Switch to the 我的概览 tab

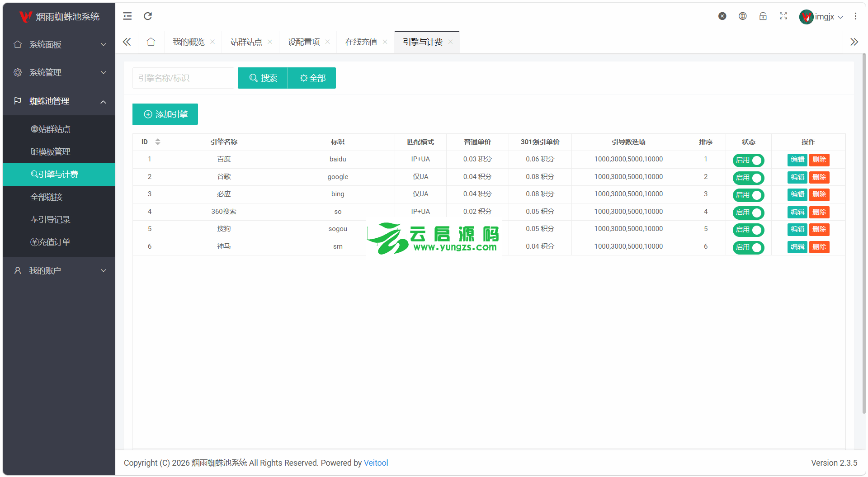[189, 42]
